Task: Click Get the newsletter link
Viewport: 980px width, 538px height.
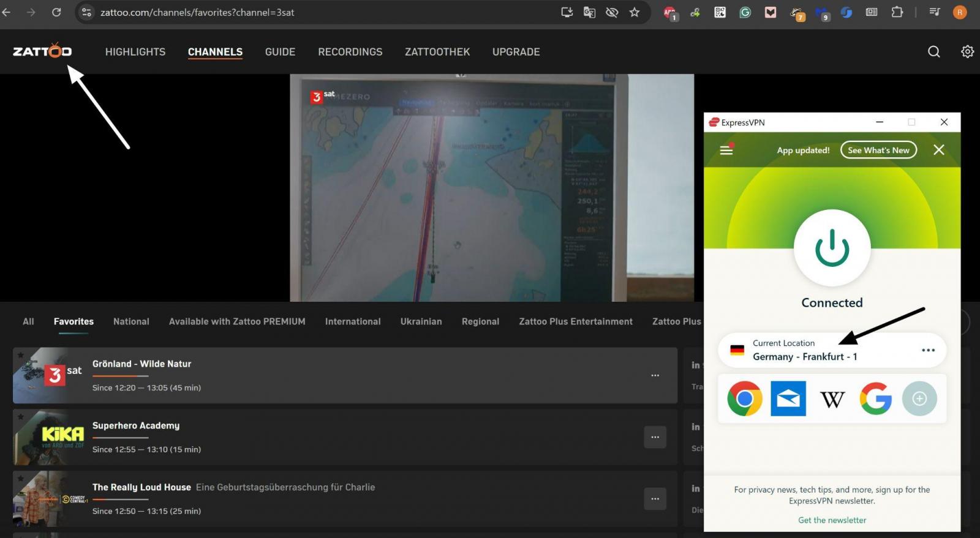Action: 832,520
